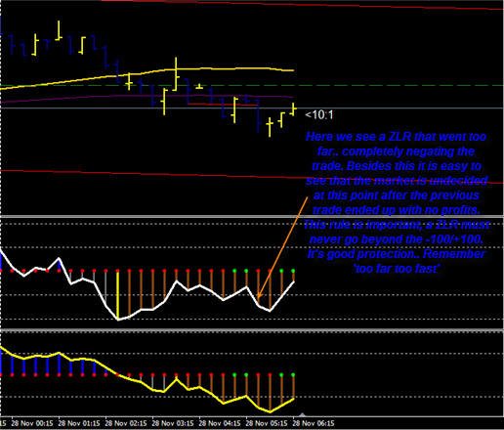Select the orange arrow pointing to the indicator

[282, 247]
